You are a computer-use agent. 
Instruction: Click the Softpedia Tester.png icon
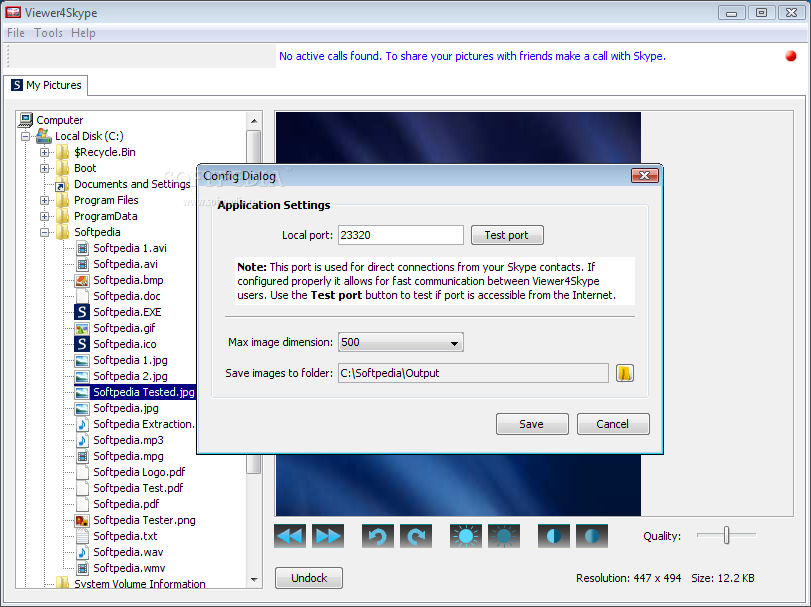(x=82, y=520)
